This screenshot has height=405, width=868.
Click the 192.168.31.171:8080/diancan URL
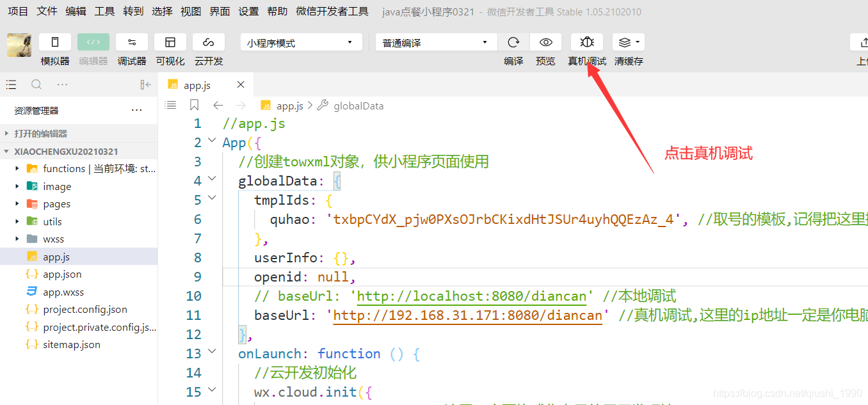point(468,315)
